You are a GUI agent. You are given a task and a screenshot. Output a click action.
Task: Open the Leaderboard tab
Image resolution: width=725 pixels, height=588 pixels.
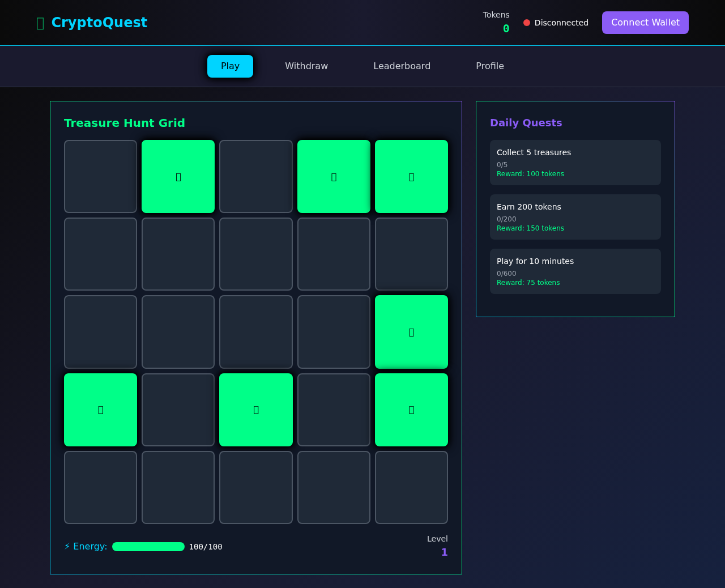[x=402, y=66]
